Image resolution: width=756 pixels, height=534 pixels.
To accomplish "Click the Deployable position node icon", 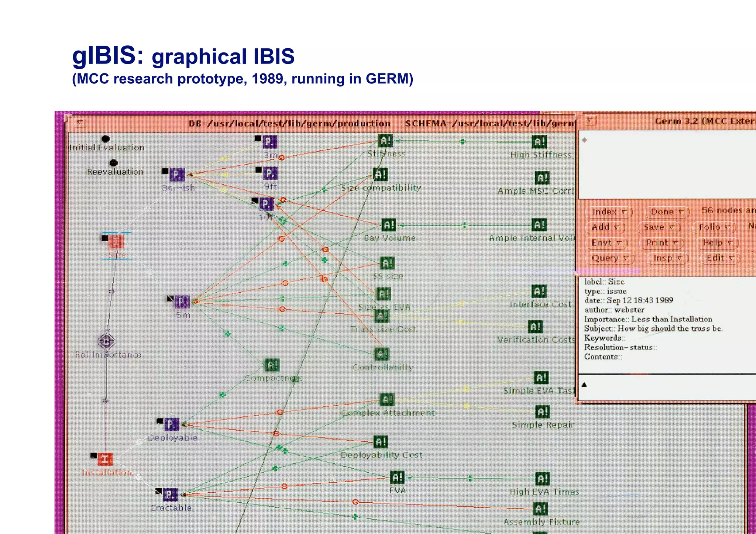I will (x=172, y=424).
